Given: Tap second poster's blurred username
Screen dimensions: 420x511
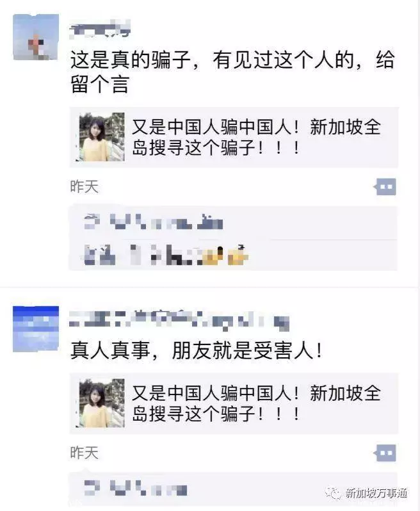Looking at the screenshot, I should coord(179,320).
